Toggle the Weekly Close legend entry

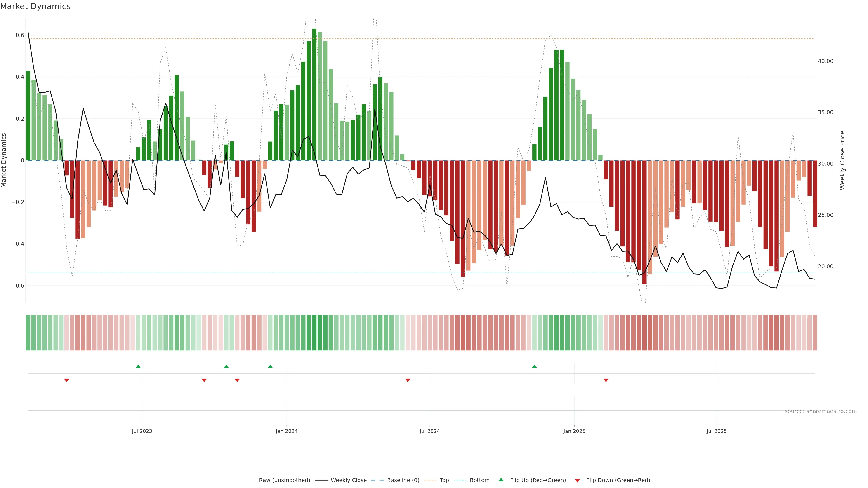(348, 480)
